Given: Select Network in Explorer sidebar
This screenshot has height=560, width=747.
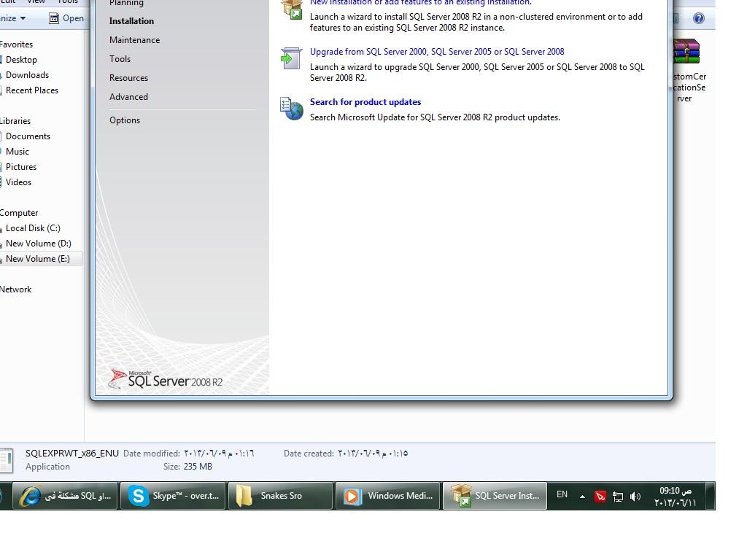Looking at the screenshot, I should click(x=16, y=289).
